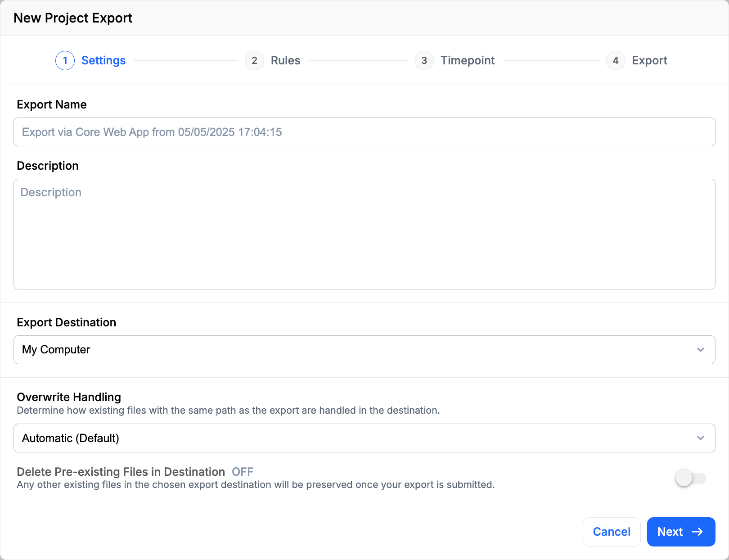Click the arrow icon inside the Next button

click(x=697, y=532)
